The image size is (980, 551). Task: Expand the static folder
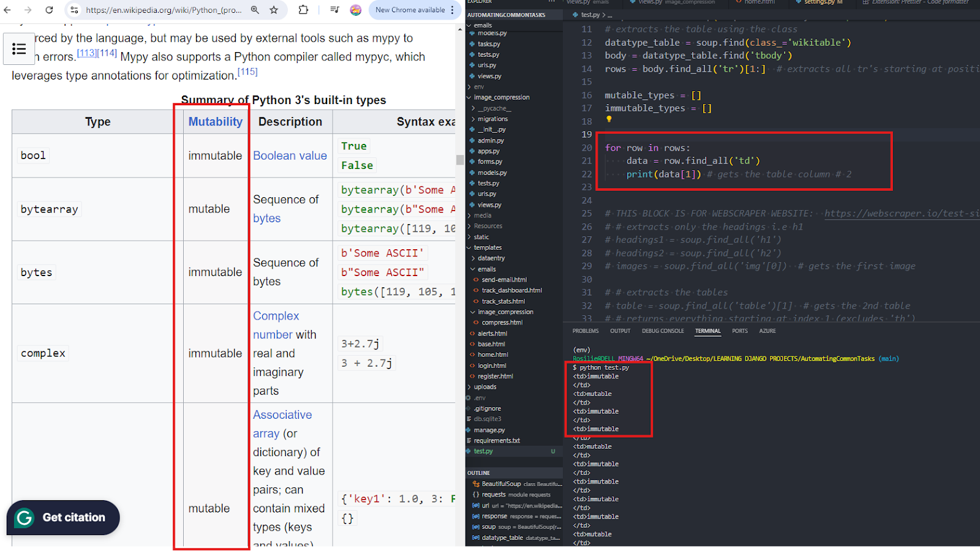pyautogui.click(x=481, y=237)
